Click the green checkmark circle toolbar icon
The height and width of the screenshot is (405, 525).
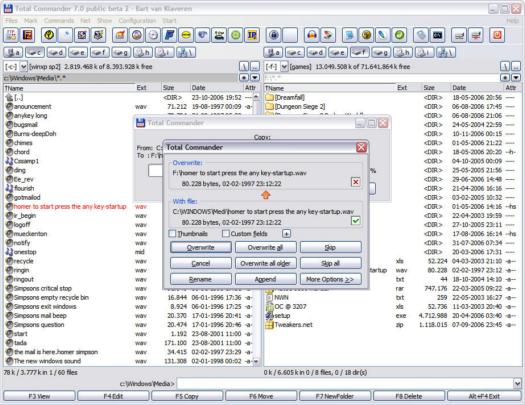coord(399,35)
